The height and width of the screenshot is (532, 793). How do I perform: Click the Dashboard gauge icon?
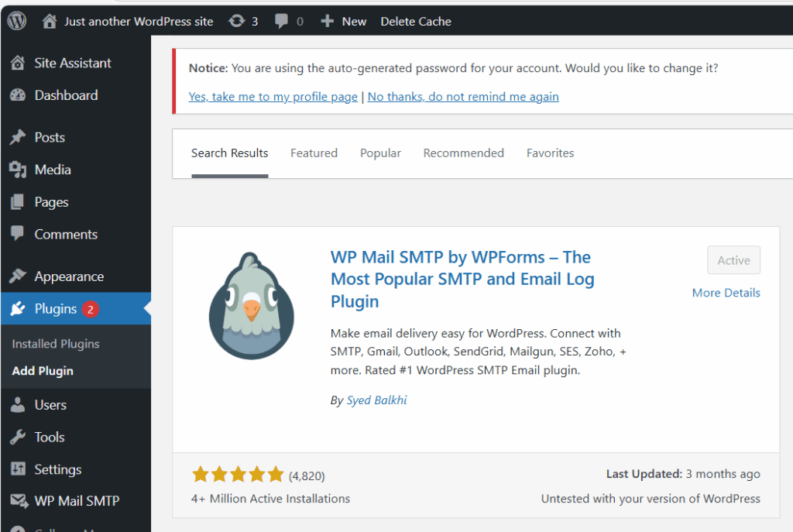[18, 95]
